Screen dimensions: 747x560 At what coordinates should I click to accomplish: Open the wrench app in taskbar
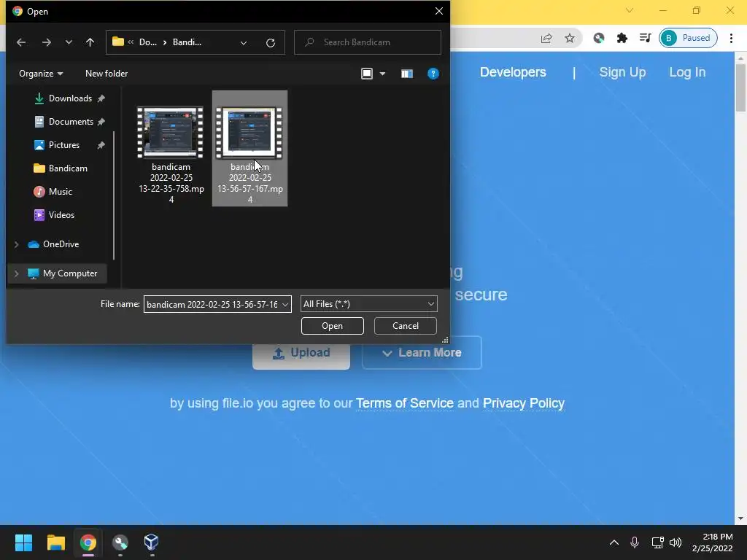tap(120, 542)
